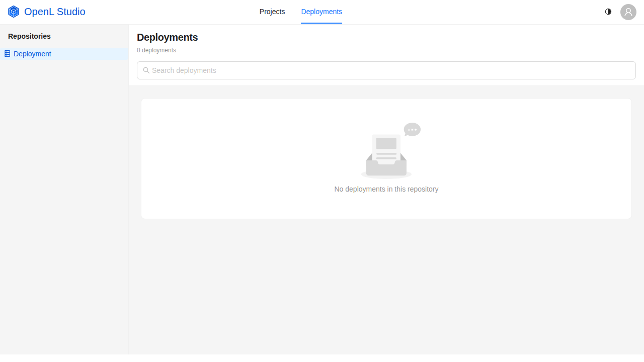
Task: Select the Deployments tab
Action: point(321,12)
